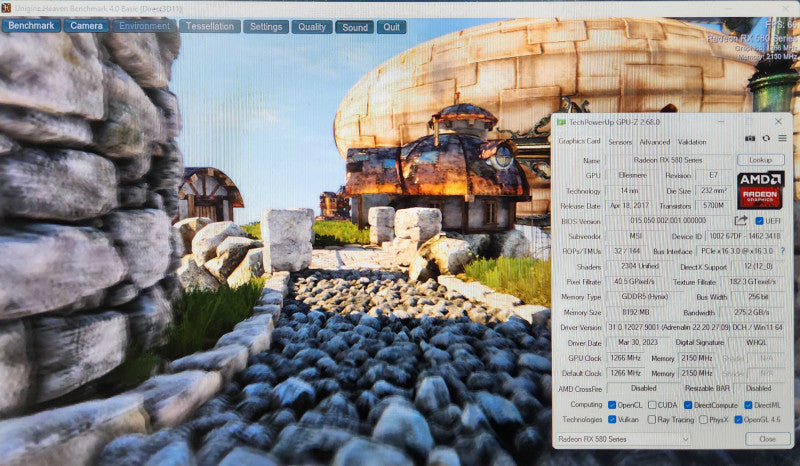Toggle the UEFI checkbox
This screenshot has width=800, height=466.
(x=759, y=221)
